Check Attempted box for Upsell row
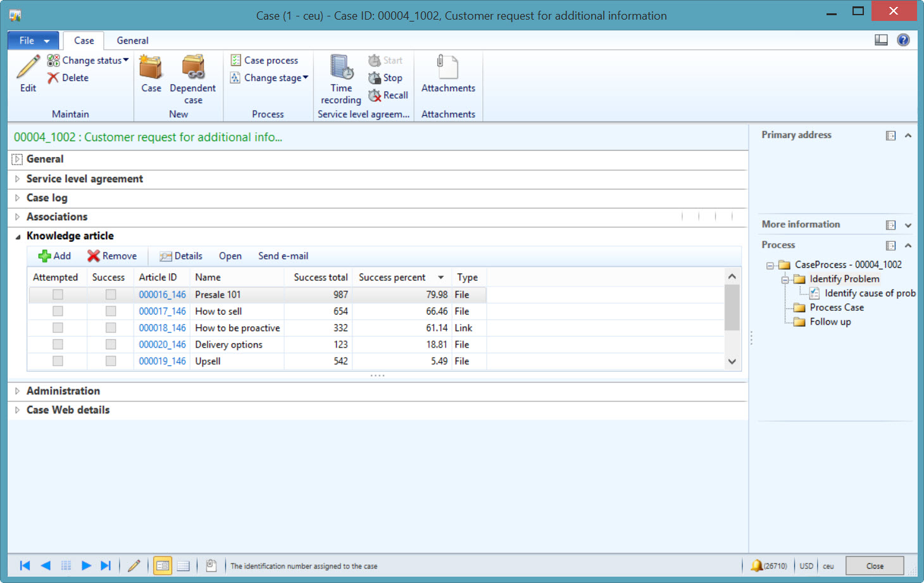Image resolution: width=924 pixels, height=583 pixels. tap(58, 361)
